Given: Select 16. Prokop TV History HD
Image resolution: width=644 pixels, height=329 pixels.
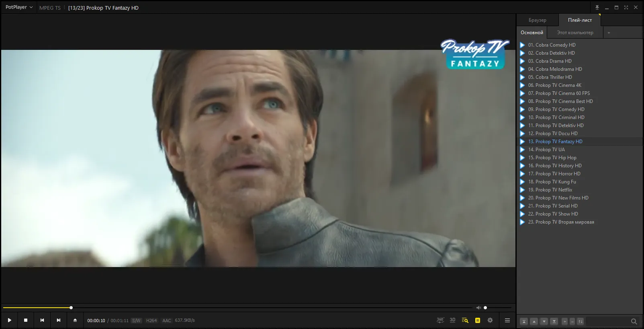Looking at the screenshot, I should click(x=580, y=166).
